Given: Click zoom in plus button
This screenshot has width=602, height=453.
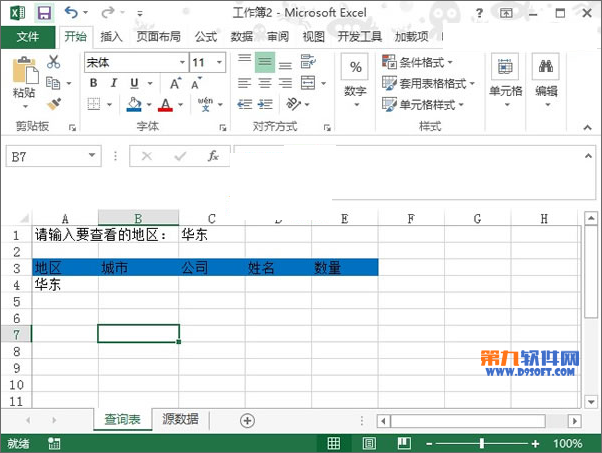Looking at the screenshot, I should 536,444.
